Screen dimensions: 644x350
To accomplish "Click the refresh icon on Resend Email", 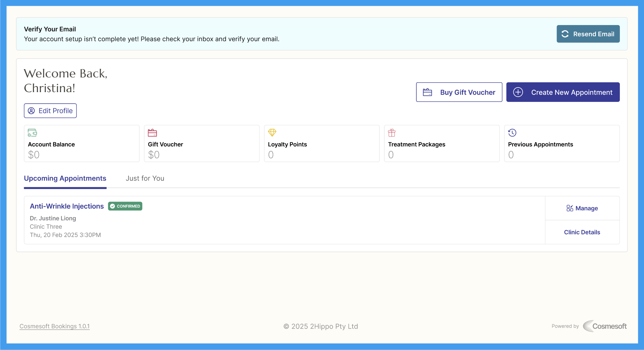I will (565, 34).
